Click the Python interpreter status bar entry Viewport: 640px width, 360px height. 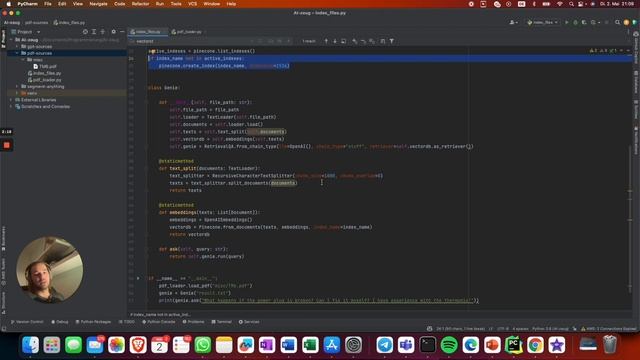[550, 329]
